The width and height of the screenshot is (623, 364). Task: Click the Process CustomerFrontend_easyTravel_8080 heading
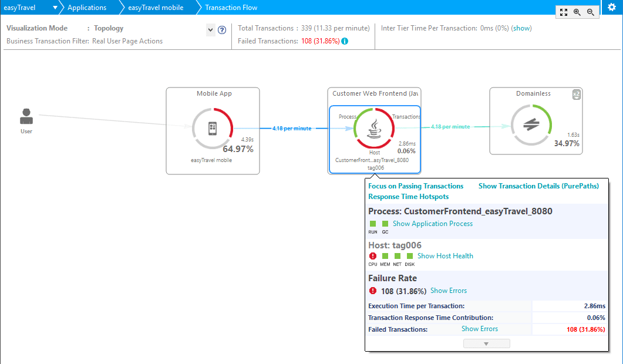pos(460,211)
